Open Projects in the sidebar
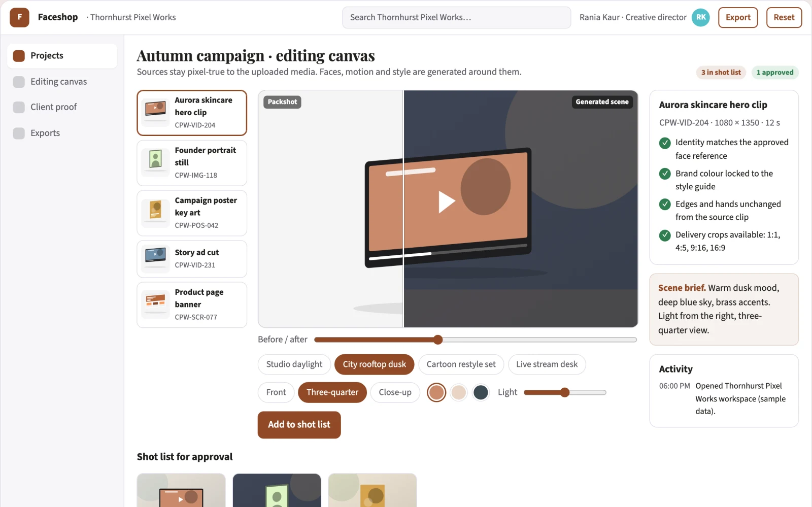 [62, 56]
